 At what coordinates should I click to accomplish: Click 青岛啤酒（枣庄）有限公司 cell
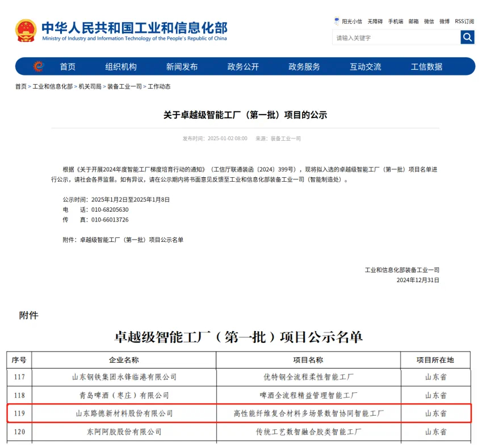pos(124,395)
